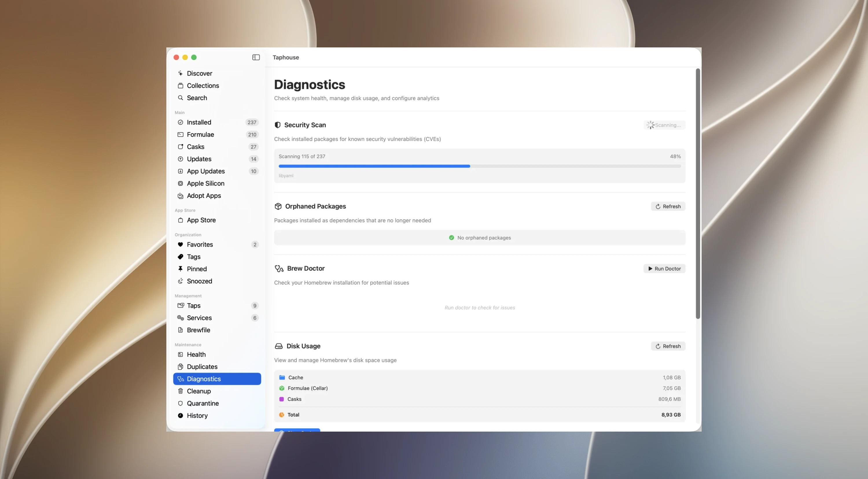Refresh the Disk Usage section
Screen dimensions: 868x479
[668, 346]
